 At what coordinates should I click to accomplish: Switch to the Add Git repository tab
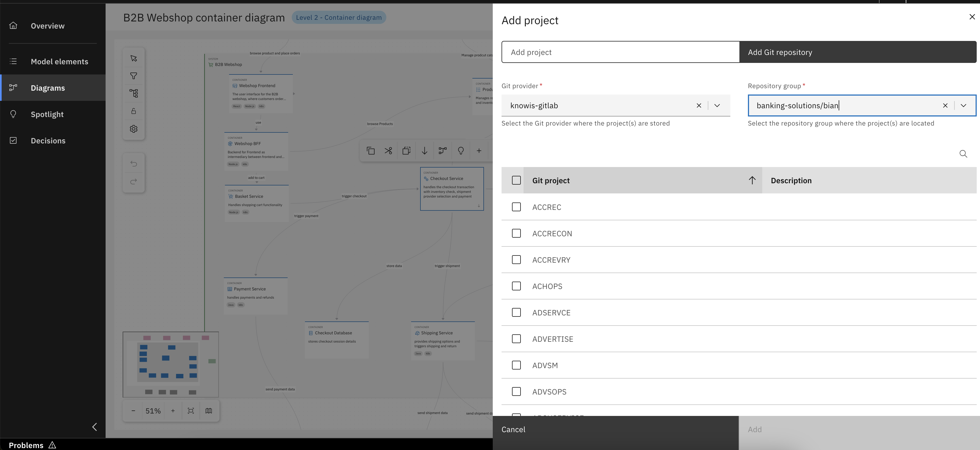coord(780,52)
